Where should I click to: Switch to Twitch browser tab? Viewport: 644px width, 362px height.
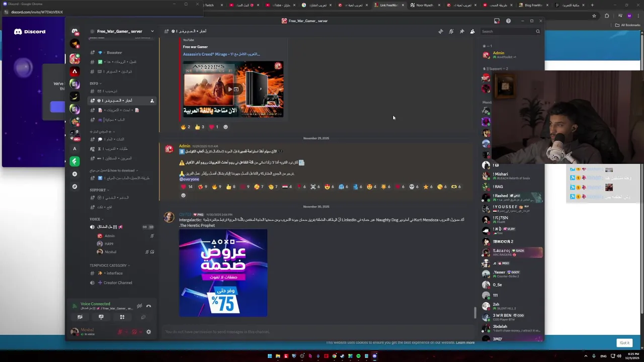click(x=209, y=5)
